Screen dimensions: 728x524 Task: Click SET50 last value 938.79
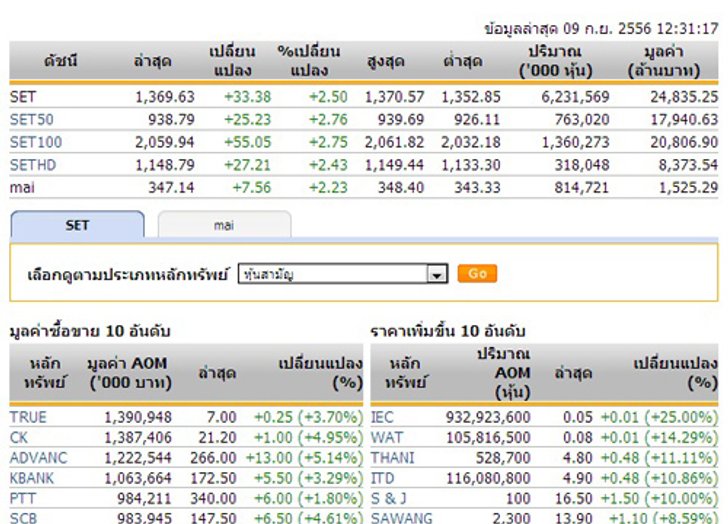pyautogui.click(x=171, y=120)
